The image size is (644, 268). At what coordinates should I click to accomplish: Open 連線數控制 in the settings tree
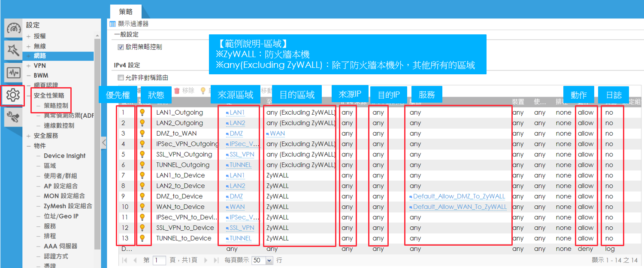pyautogui.click(x=59, y=125)
